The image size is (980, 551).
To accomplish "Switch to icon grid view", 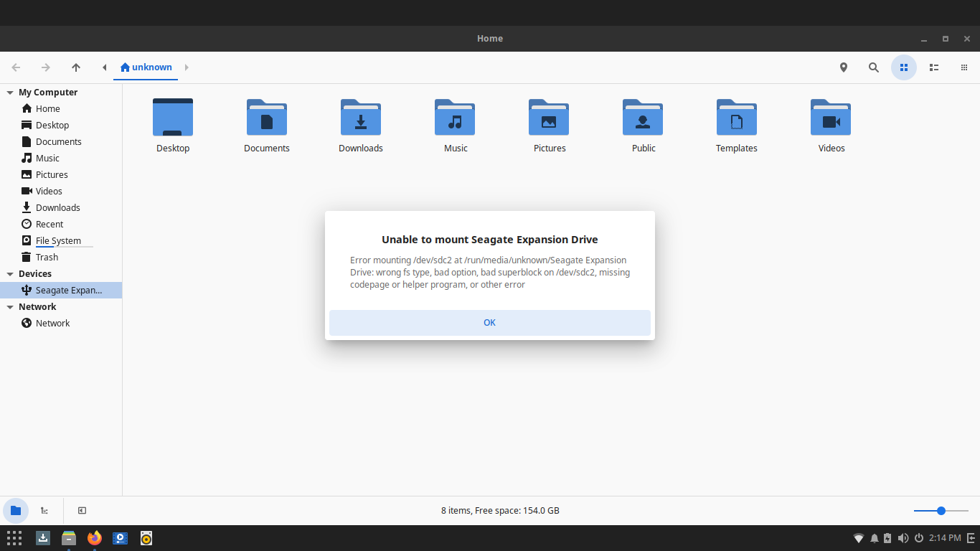I will pyautogui.click(x=903, y=67).
